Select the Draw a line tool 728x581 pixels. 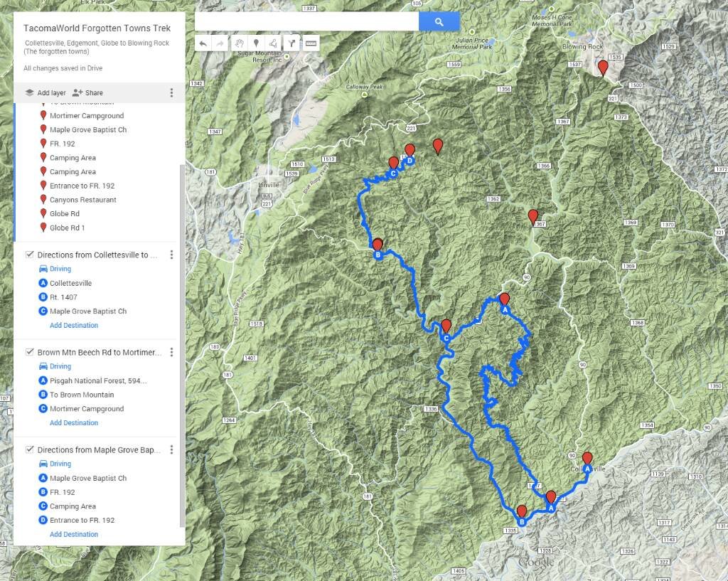pos(274,43)
